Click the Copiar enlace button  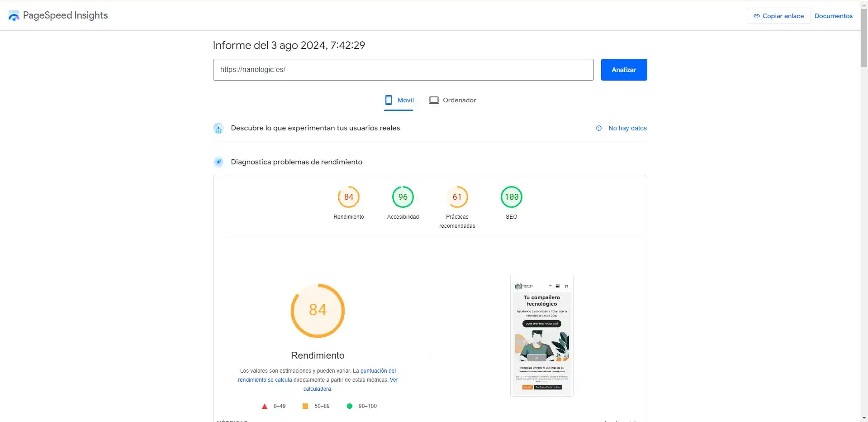[779, 16]
